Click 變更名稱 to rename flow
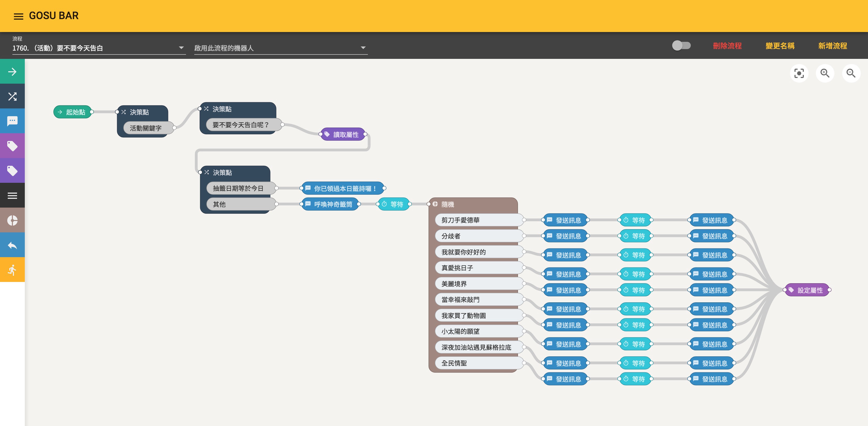The width and height of the screenshot is (868, 426). pyautogui.click(x=780, y=46)
